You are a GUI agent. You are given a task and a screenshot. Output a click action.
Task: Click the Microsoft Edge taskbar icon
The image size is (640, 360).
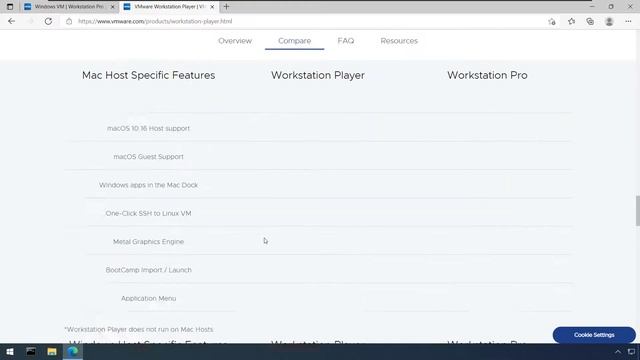click(73, 351)
